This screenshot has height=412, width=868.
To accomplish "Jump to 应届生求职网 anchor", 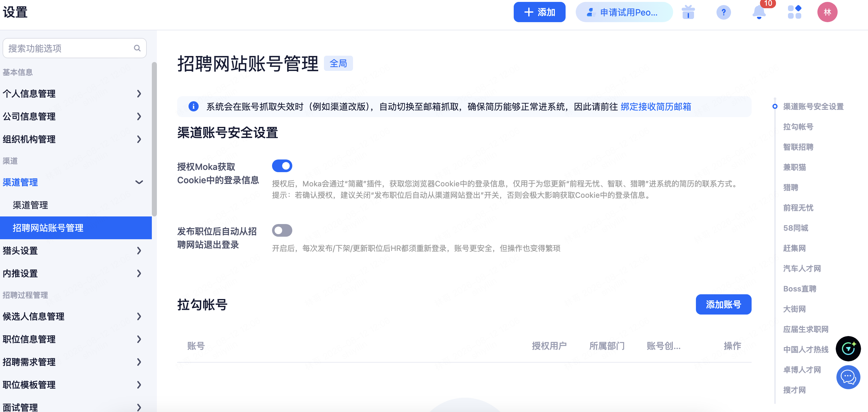I will [x=806, y=329].
